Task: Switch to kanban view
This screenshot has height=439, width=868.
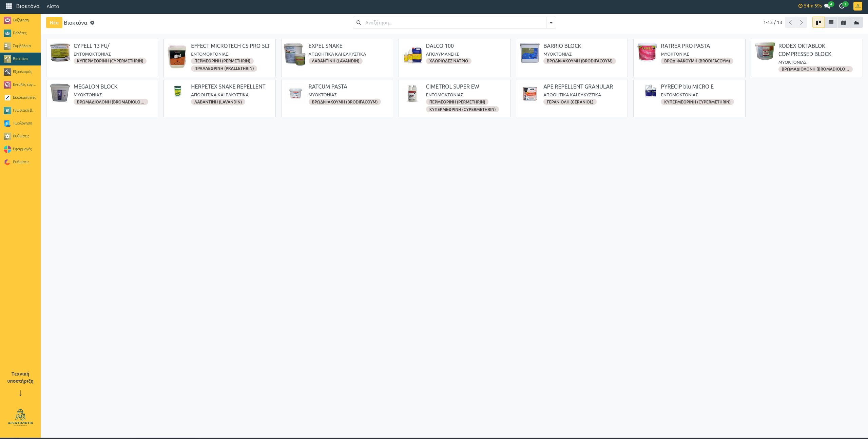Action: click(x=818, y=23)
